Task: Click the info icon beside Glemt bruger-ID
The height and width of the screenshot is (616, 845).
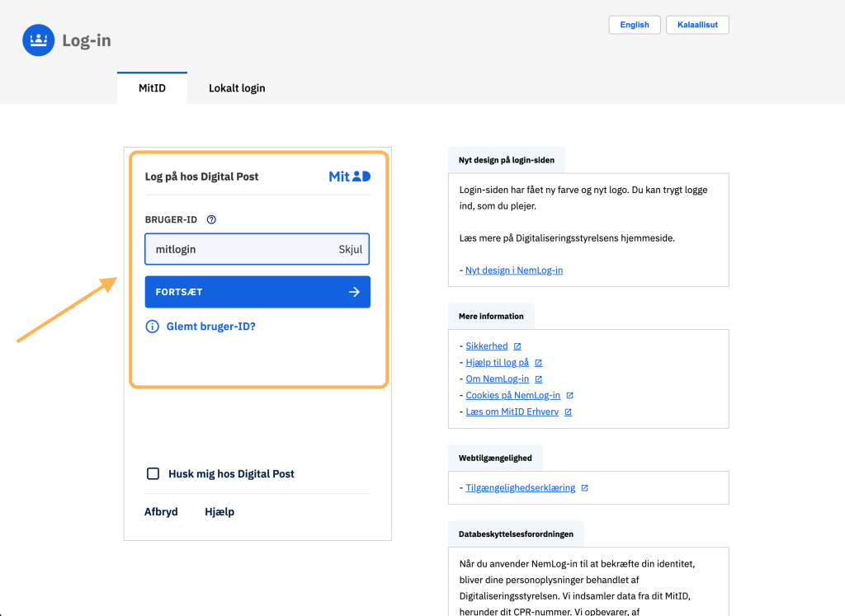Action: click(152, 327)
